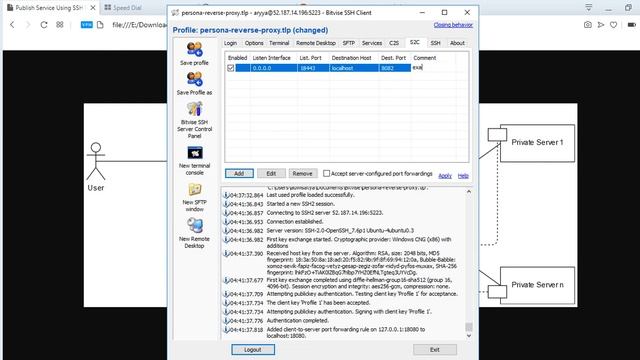
Task: Launch New Remote Desktop
Action: coord(194,233)
